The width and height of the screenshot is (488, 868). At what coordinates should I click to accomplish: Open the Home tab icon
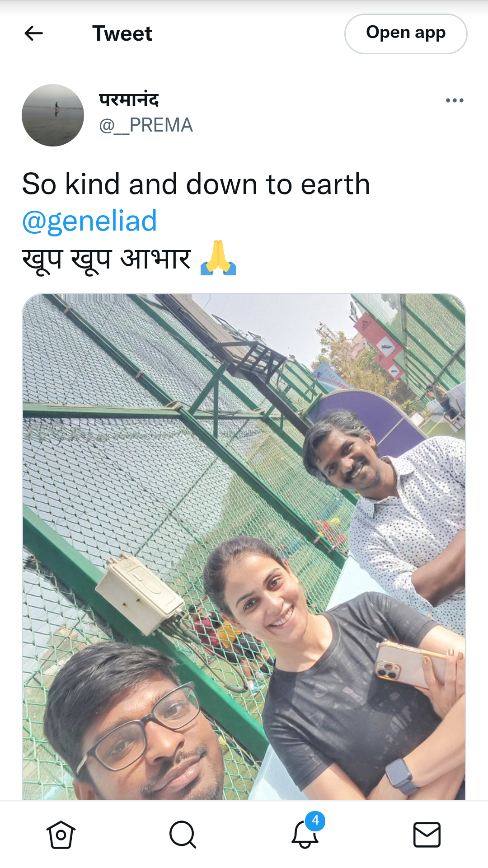(x=61, y=835)
